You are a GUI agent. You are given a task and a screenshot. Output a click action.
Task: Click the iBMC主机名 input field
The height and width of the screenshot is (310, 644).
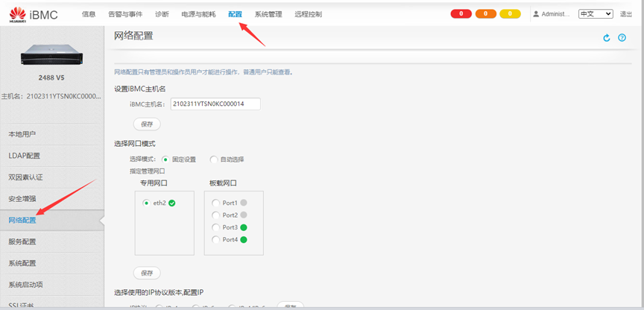point(215,104)
